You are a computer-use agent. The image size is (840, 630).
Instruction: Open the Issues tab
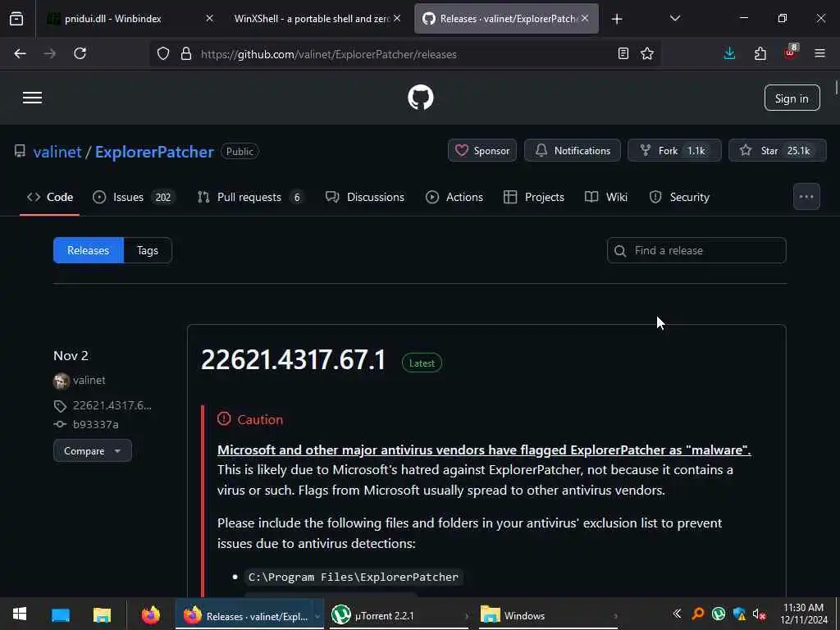click(x=133, y=197)
